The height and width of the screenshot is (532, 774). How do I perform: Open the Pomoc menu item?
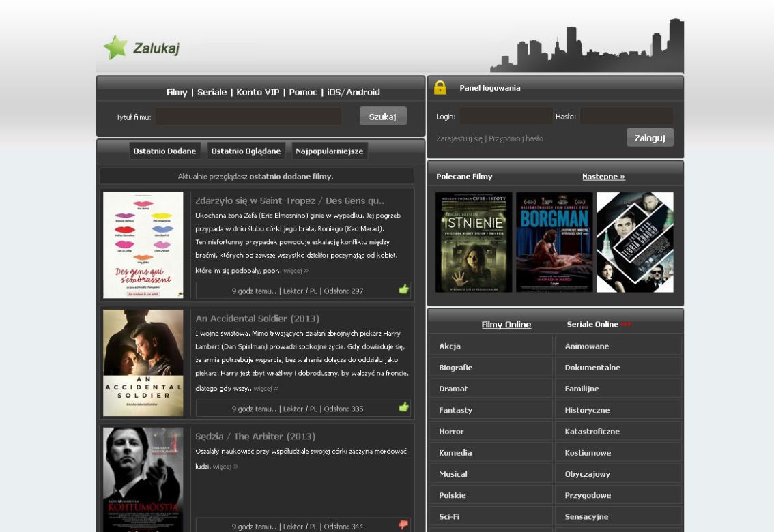303,92
